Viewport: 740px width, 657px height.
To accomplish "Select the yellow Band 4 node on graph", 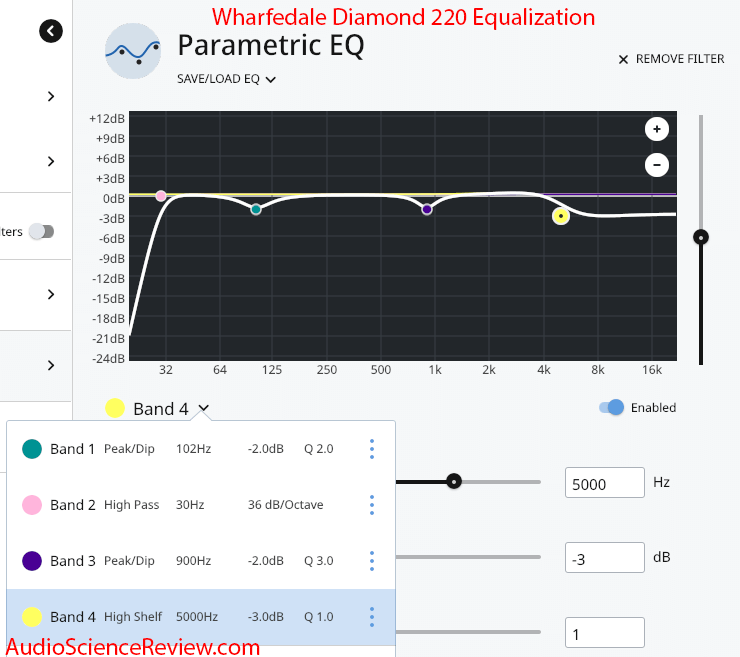I will (561, 216).
